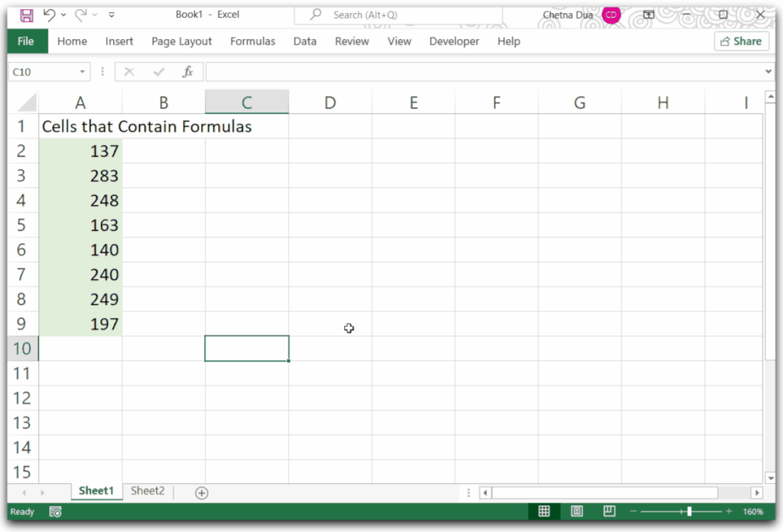Select column C header
The image size is (783, 532).
coord(246,101)
